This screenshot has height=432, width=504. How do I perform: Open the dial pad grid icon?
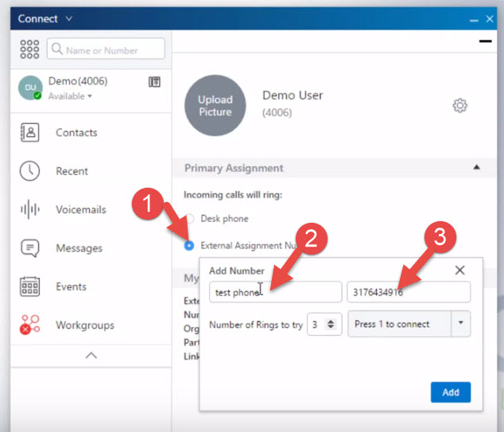[x=29, y=49]
